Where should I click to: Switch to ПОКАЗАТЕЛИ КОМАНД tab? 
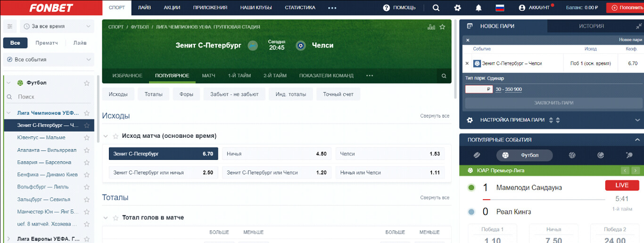click(x=326, y=75)
